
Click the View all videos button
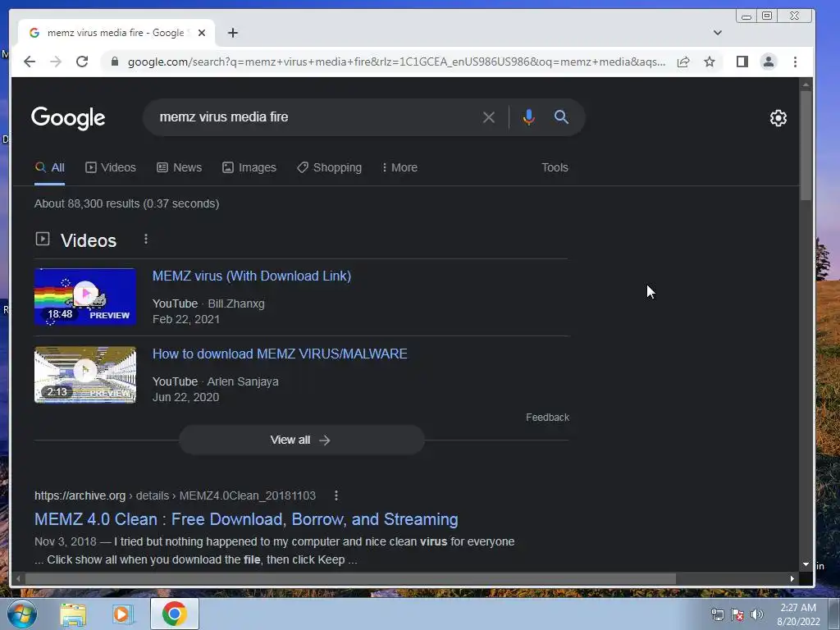coord(302,440)
